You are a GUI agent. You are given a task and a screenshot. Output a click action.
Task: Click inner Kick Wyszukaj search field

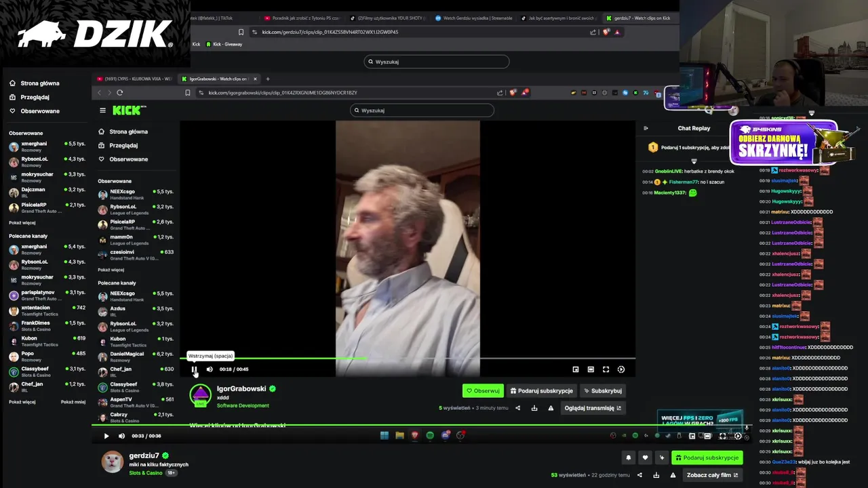pyautogui.click(x=422, y=110)
